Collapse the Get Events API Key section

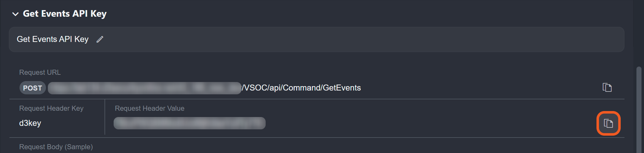click(15, 14)
